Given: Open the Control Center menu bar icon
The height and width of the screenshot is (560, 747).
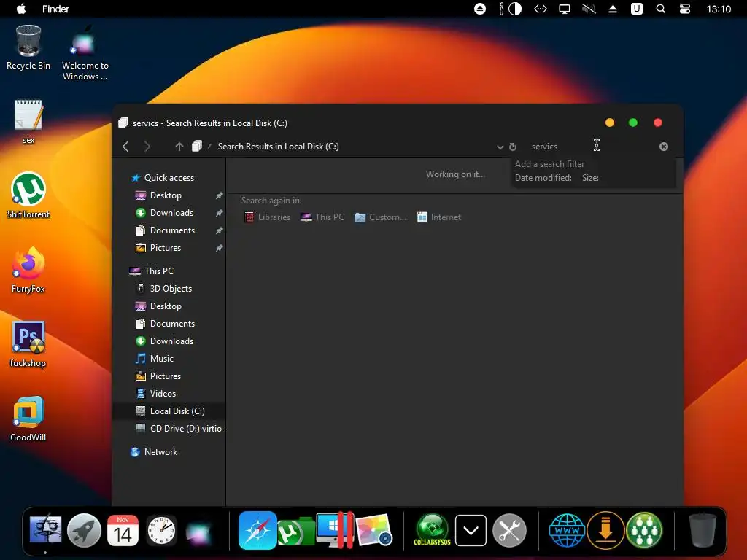Looking at the screenshot, I should click(x=684, y=9).
